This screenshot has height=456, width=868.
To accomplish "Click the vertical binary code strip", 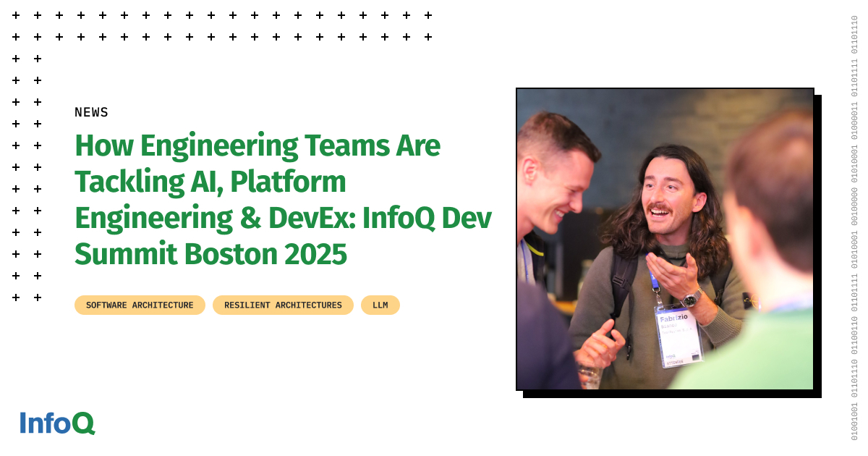I will coord(854,228).
